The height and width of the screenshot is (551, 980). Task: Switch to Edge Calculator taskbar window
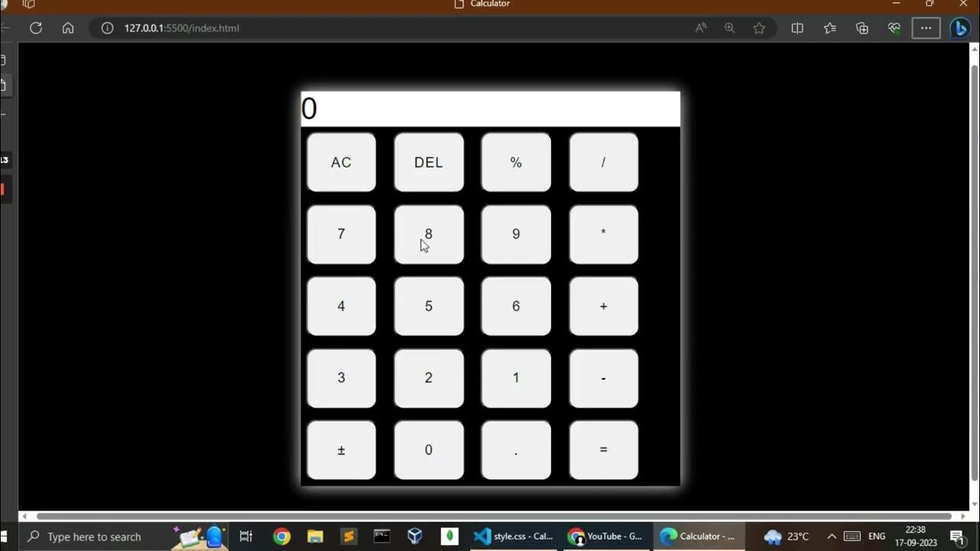[x=699, y=536]
